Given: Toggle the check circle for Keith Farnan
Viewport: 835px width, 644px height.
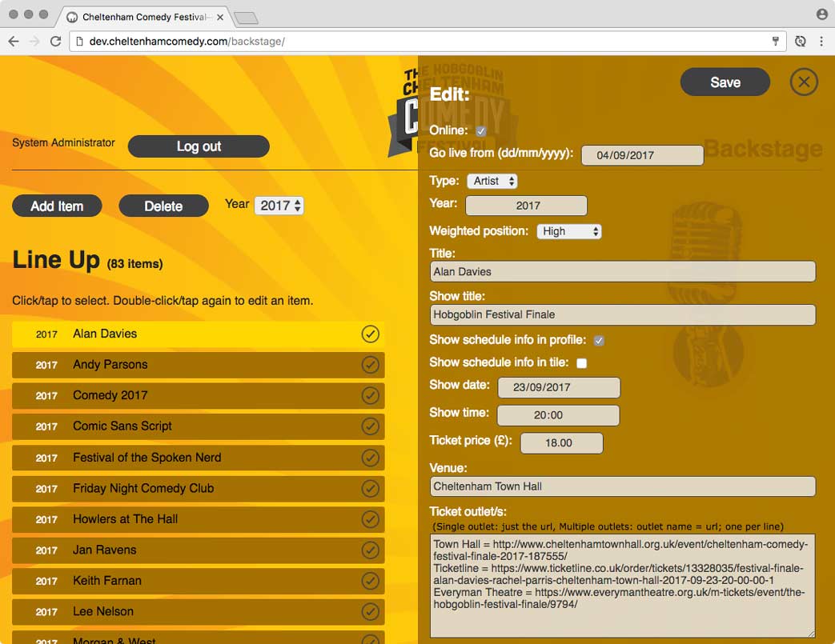Looking at the screenshot, I should coord(370,581).
